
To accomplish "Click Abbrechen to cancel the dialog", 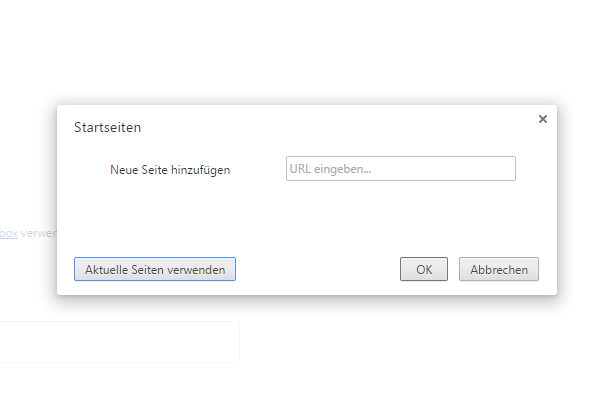I will [499, 269].
